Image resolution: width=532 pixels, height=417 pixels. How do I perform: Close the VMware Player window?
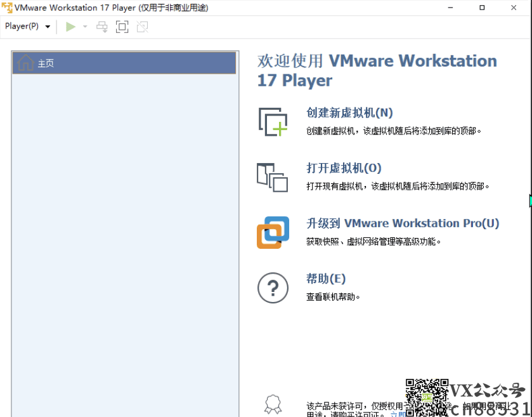(x=514, y=8)
